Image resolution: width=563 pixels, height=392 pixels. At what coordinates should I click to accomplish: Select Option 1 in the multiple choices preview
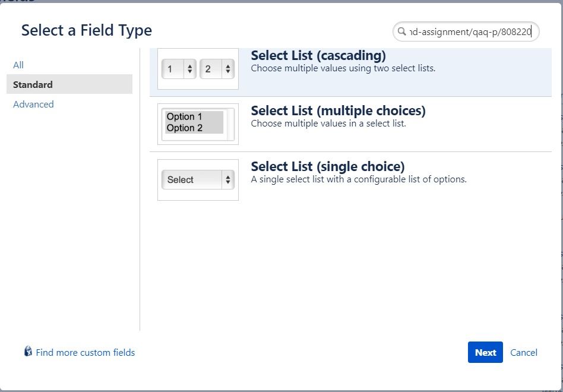tap(184, 117)
